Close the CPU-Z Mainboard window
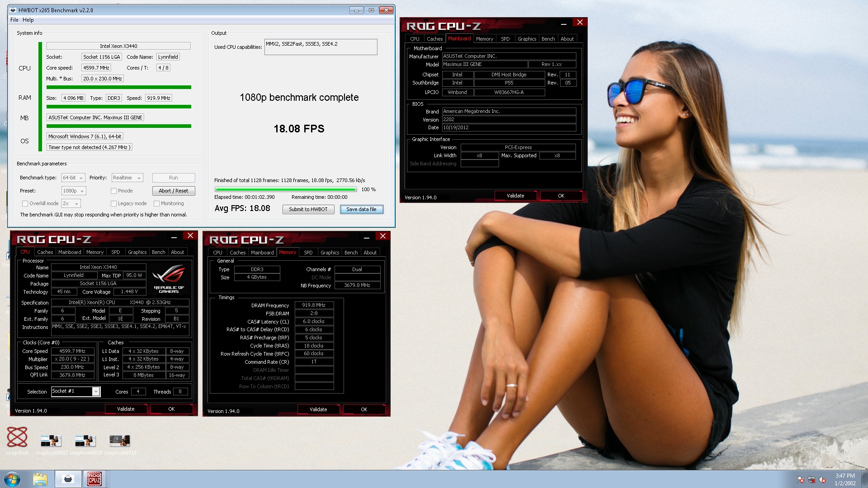868x488 pixels. (x=580, y=22)
